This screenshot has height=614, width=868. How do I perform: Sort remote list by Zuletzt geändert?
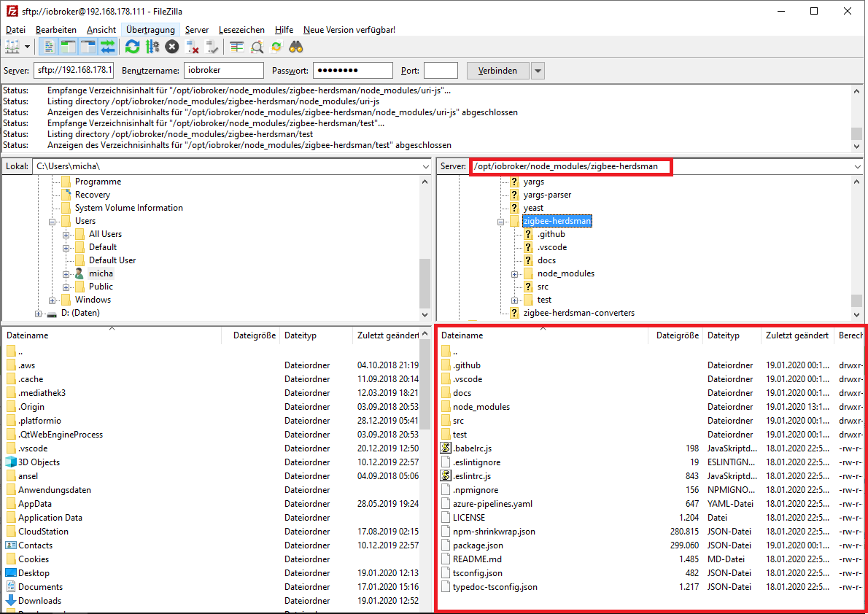[797, 335]
